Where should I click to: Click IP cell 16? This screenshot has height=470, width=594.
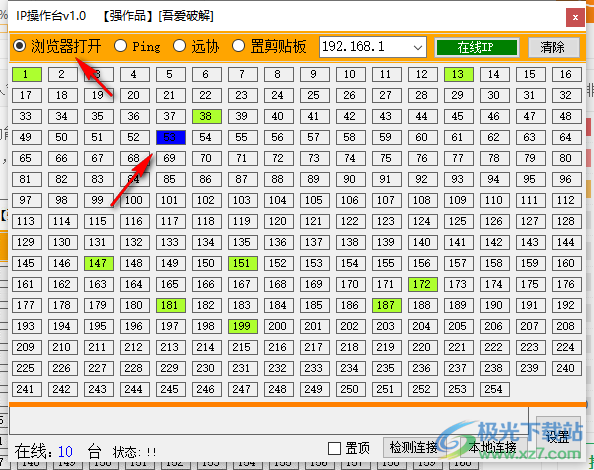(567, 74)
